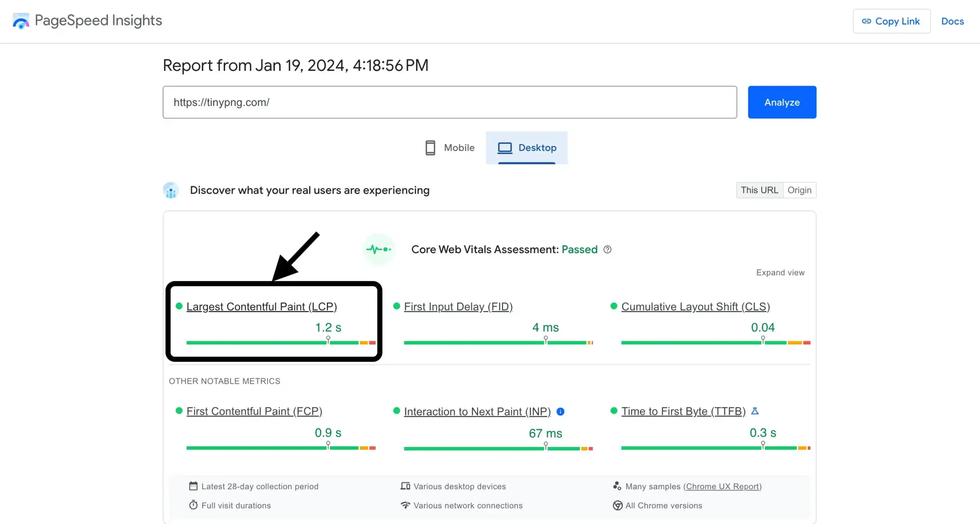
Task: Switch to the Mobile tab
Action: [450, 148]
